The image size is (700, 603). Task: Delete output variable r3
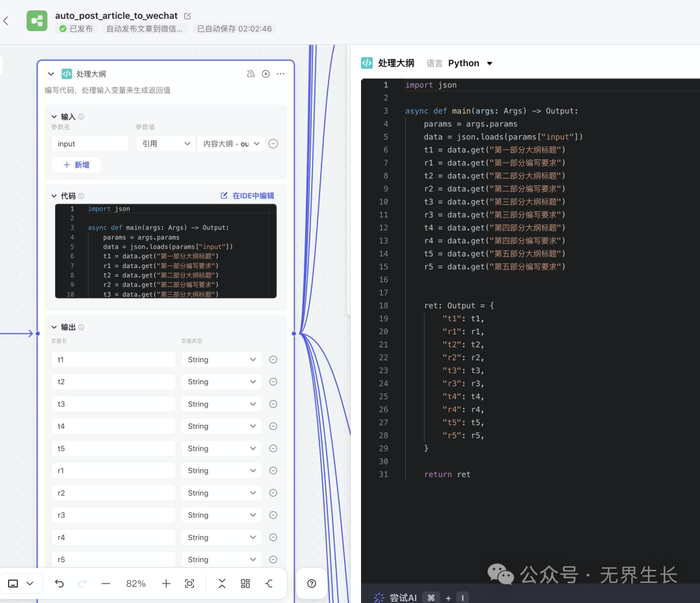[274, 515]
